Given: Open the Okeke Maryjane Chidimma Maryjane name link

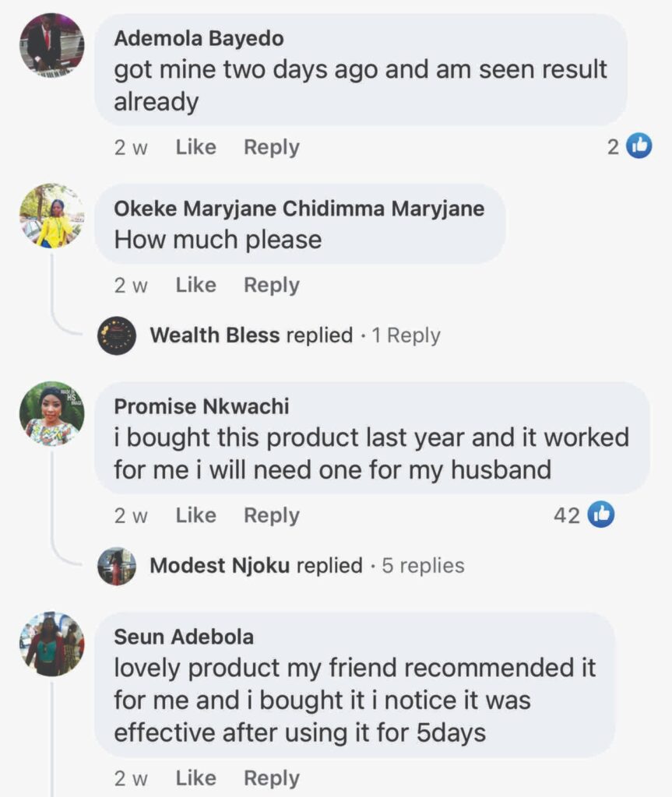Looking at the screenshot, I should [x=299, y=209].
